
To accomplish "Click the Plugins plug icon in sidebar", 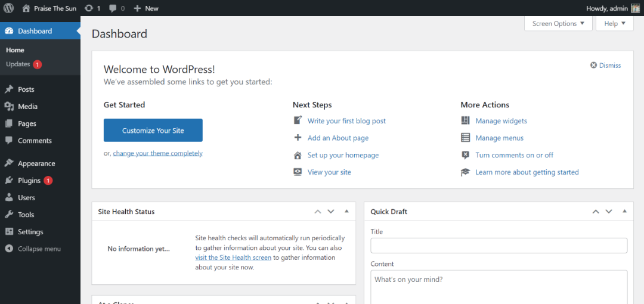I will (x=9, y=181).
